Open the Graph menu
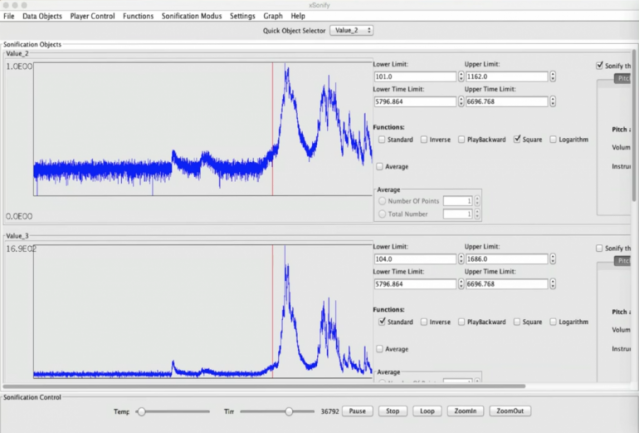This screenshot has height=433, width=639. [273, 16]
